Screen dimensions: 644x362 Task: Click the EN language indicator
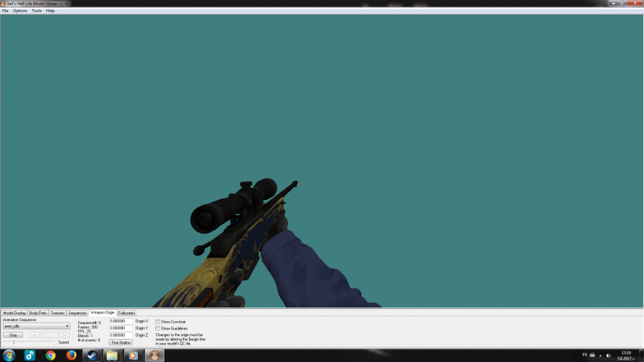click(584, 354)
